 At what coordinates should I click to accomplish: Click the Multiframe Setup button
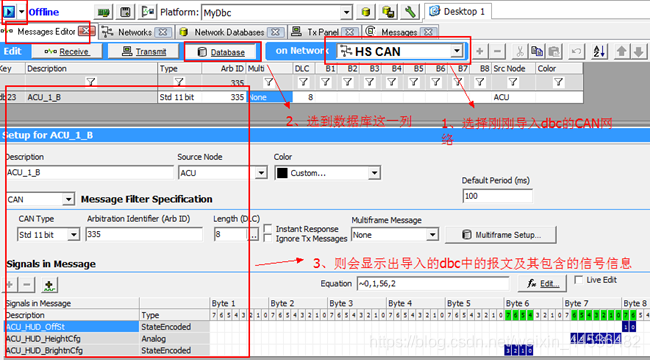(501, 235)
